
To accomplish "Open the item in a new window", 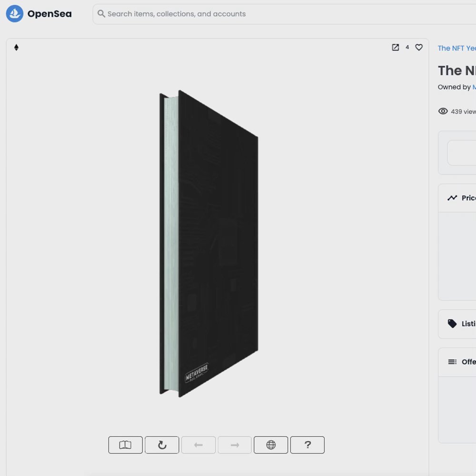I will pyautogui.click(x=395, y=47).
